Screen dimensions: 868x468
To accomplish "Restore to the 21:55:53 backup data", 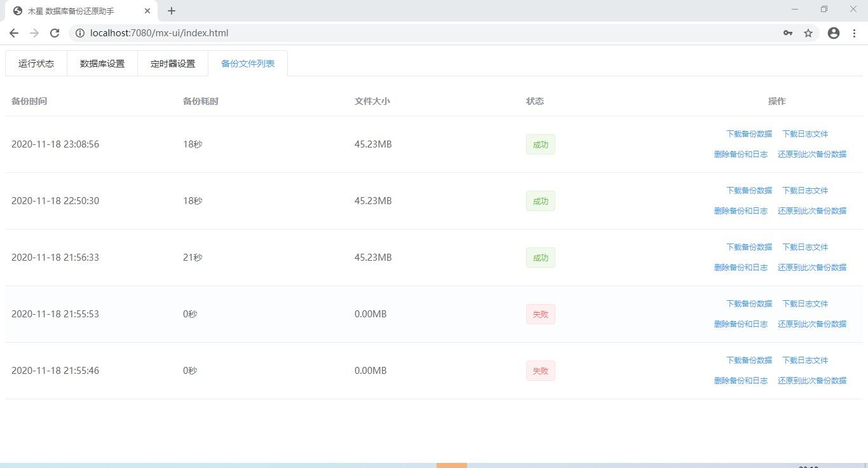I will tap(812, 324).
